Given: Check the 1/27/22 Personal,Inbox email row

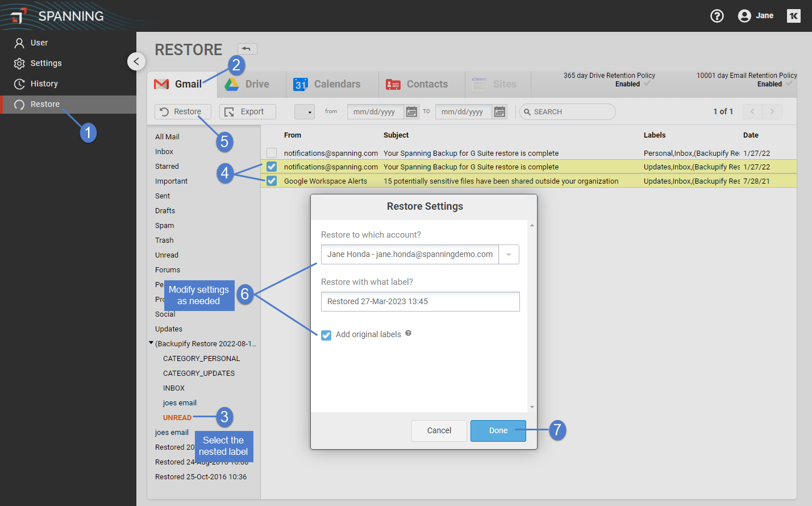Looking at the screenshot, I should 272,153.
